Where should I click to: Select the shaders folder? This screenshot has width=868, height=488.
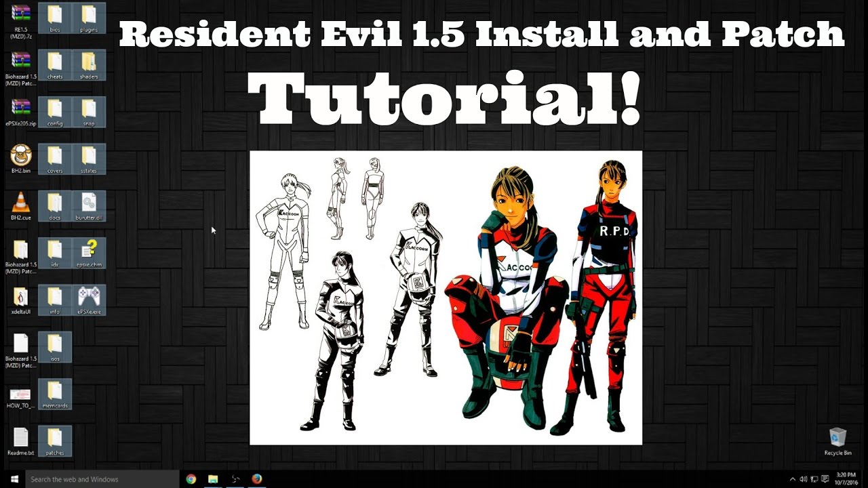click(x=89, y=66)
